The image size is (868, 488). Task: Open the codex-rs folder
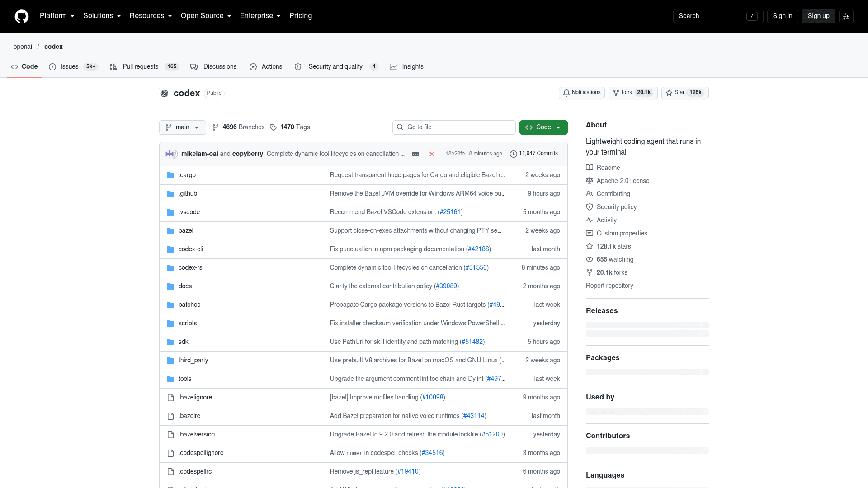[190, 268]
